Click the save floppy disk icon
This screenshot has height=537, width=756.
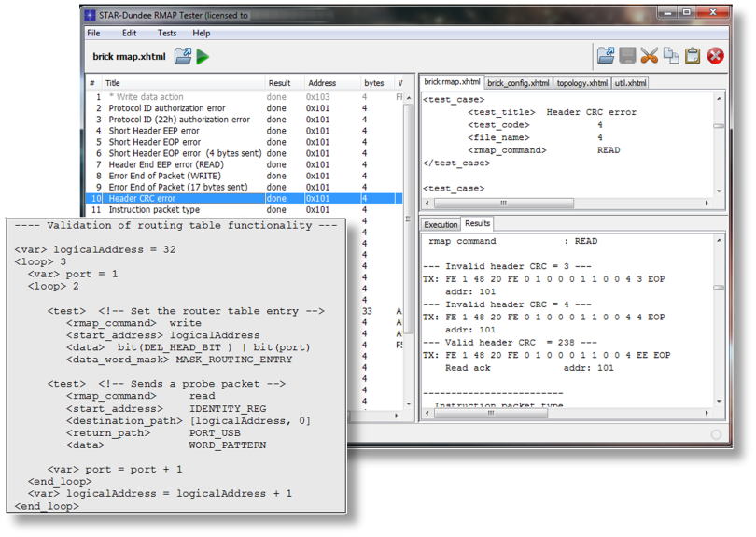tap(627, 55)
